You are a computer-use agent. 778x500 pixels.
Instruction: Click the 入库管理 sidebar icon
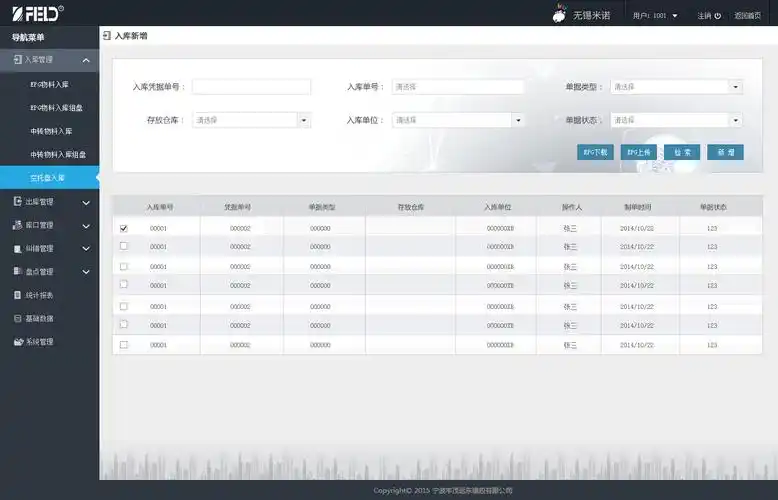[x=17, y=60]
